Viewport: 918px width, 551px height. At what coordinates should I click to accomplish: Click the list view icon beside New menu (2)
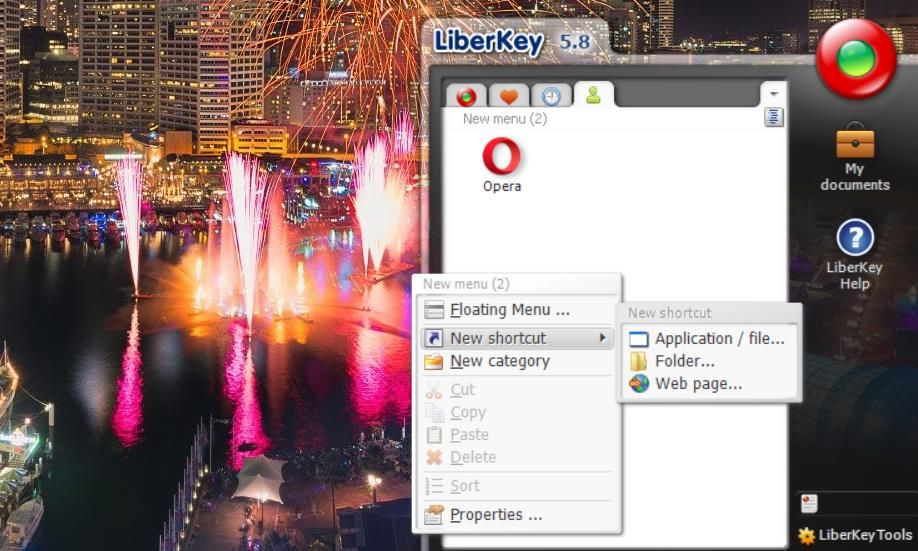[773, 117]
